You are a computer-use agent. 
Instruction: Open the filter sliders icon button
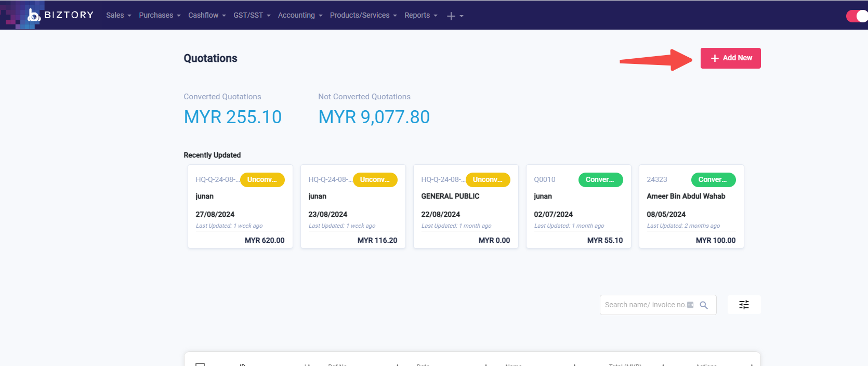744,305
